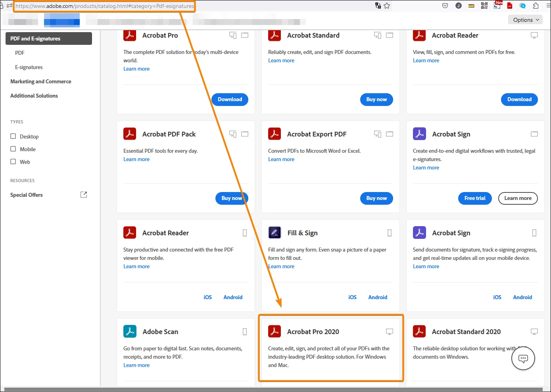Click the Acrobat Pro 2020 logo icon
Screen dimensions: 551x392
(x=275, y=332)
